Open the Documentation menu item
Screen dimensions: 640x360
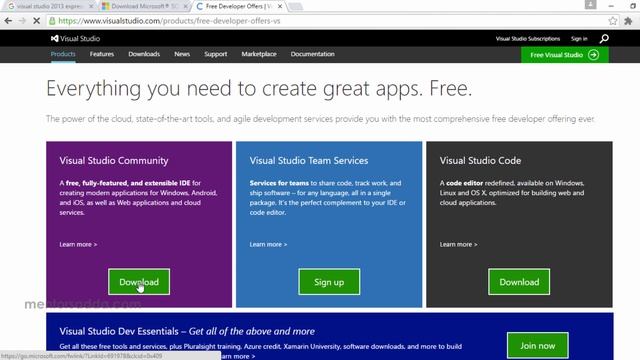312,54
